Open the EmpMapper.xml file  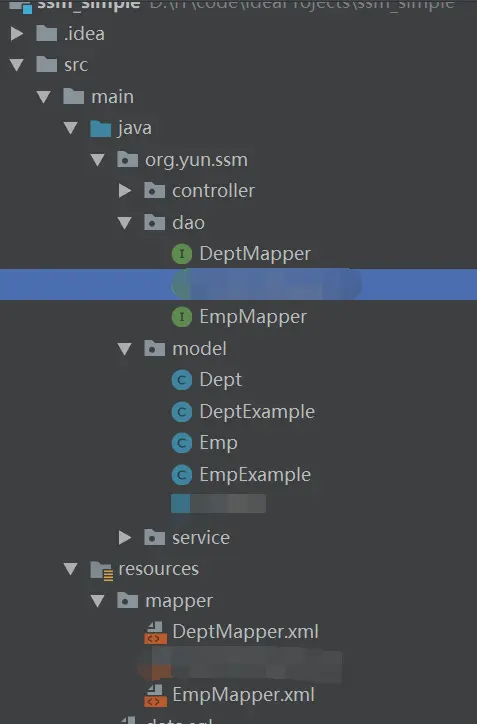coord(243,695)
